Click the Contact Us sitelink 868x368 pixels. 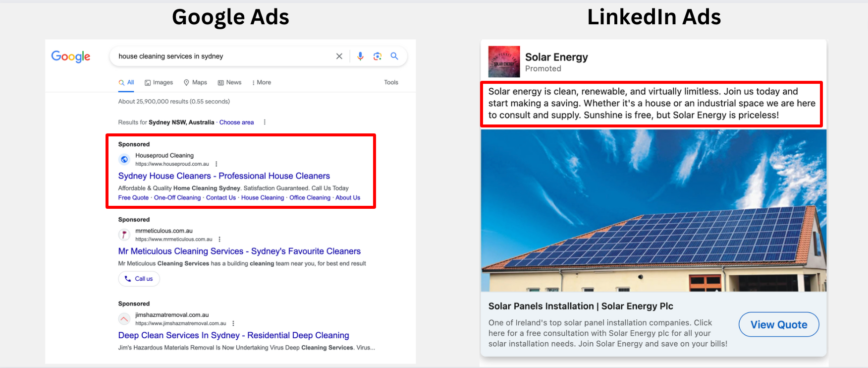(x=221, y=197)
